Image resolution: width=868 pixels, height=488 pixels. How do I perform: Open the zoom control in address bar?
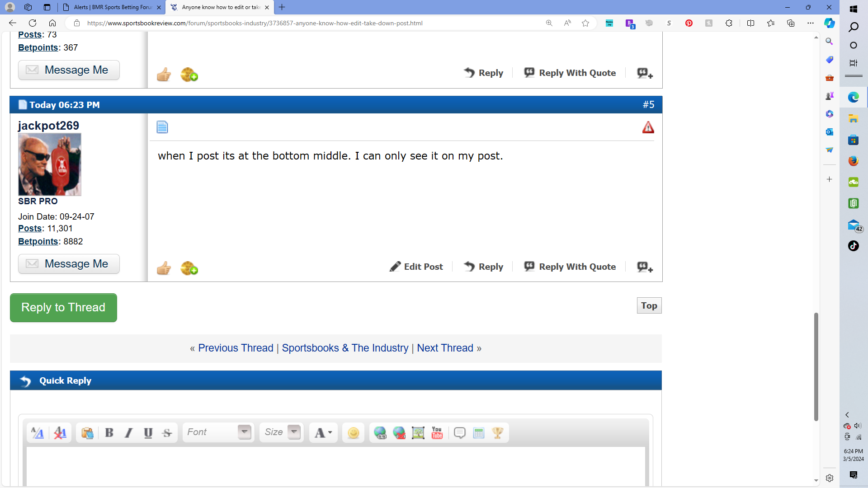pyautogui.click(x=549, y=23)
